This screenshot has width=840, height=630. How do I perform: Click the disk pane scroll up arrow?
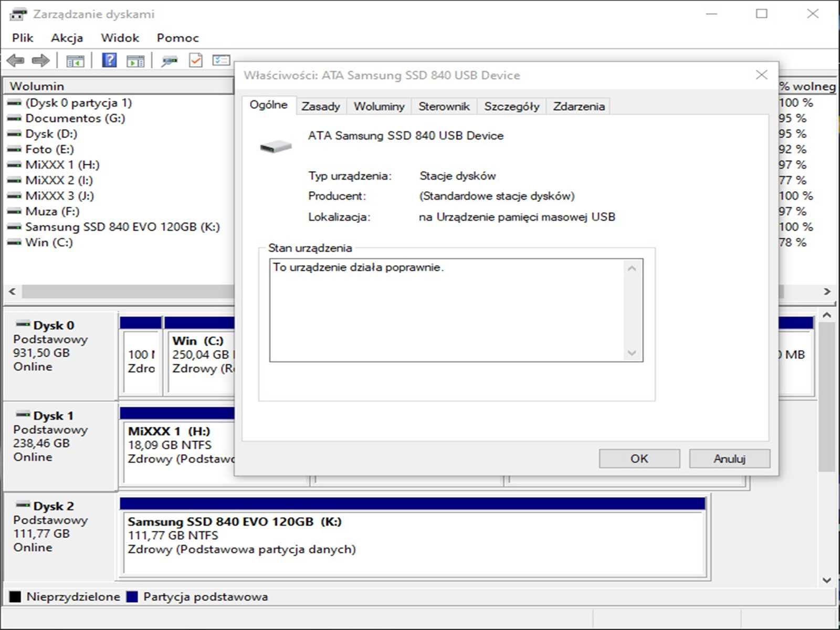pos(827,315)
